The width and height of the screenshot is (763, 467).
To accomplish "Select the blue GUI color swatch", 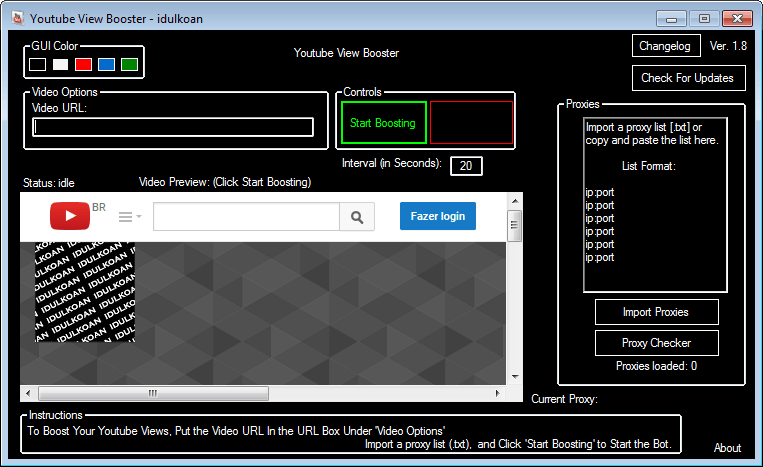I will [x=107, y=64].
